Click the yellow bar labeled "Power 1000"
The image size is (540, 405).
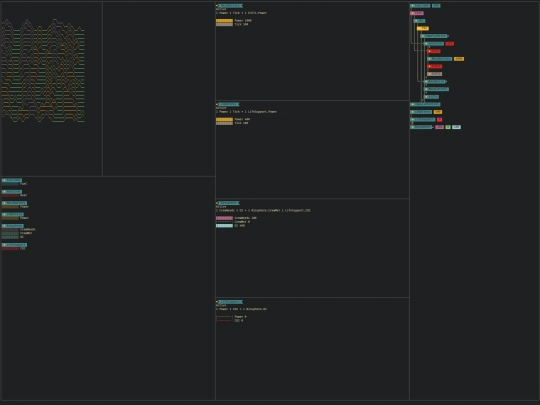pos(224,21)
